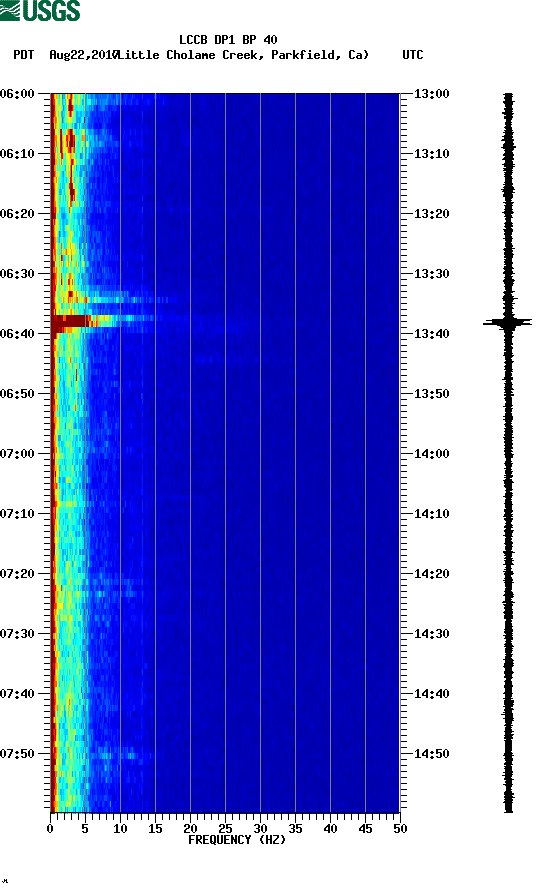Click the '07:20' PDT time label
The height and width of the screenshot is (892, 552).
click(18, 574)
